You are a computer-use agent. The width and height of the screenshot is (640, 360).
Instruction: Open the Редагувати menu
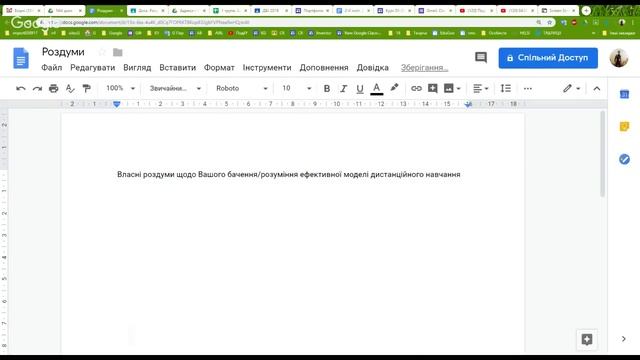coord(93,68)
